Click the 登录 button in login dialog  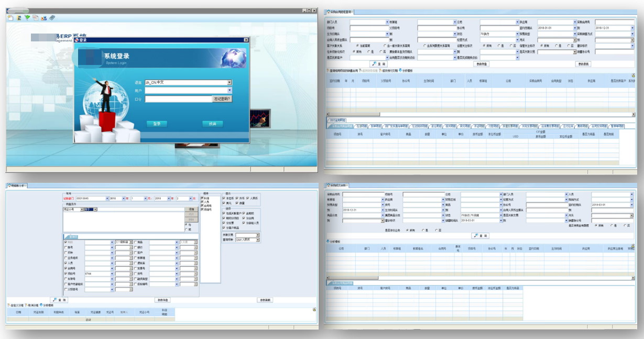[157, 124]
